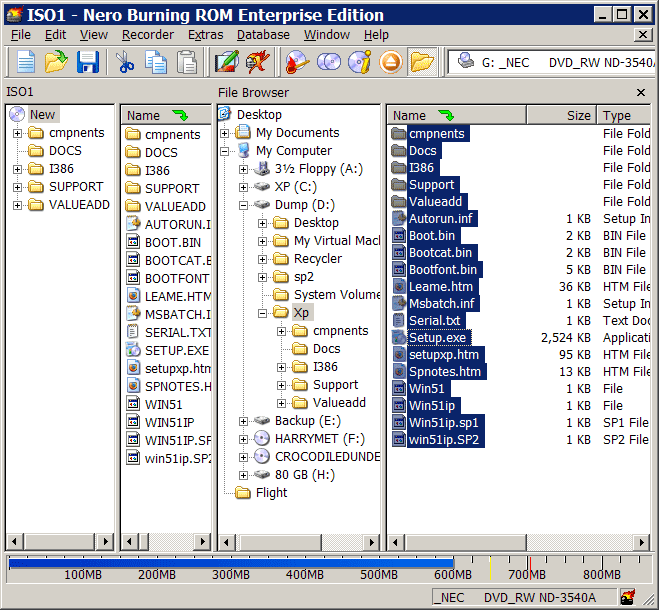Select LEAME.HTM in the compilation list
The image size is (659, 610).
coord(177,296)
